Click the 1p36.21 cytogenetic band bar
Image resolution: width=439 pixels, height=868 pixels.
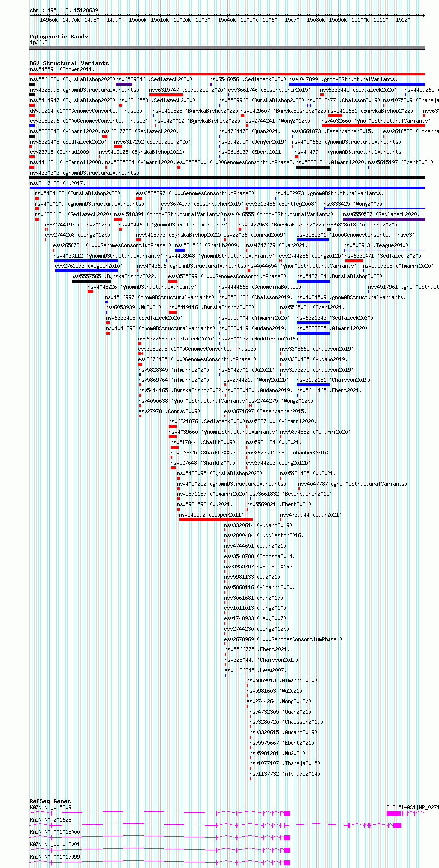pos(227,48)
